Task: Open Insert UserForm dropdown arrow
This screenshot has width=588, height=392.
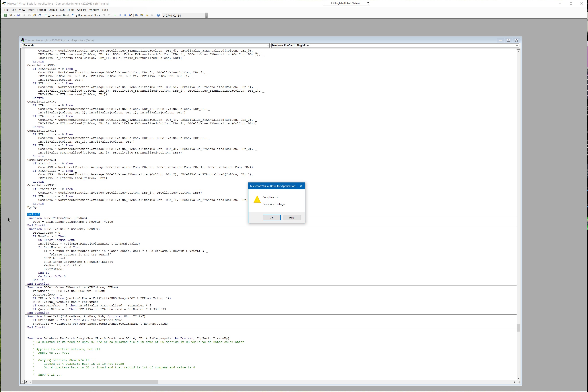Action: click(x=14, y=15)
